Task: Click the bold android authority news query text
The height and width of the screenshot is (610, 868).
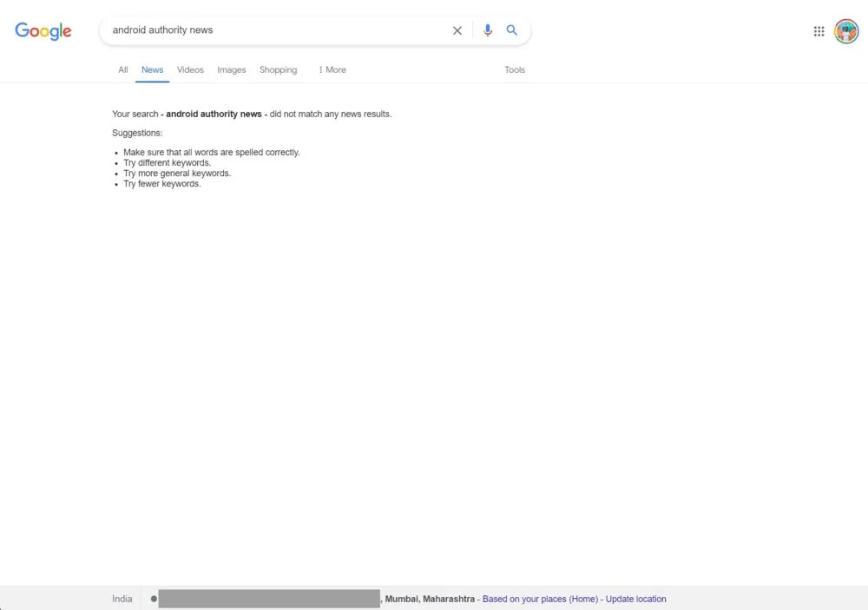Action: point(214,114)
